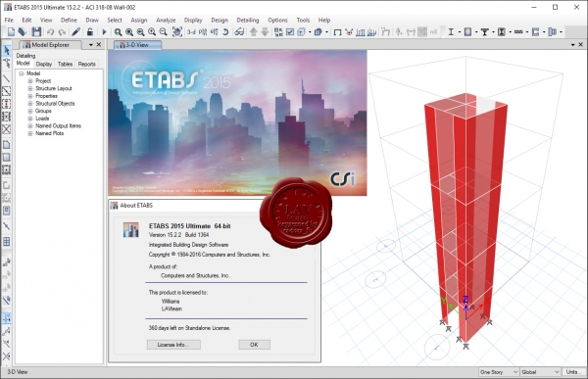
Task: Open the Detailing menu
Action: click(248, 21)
